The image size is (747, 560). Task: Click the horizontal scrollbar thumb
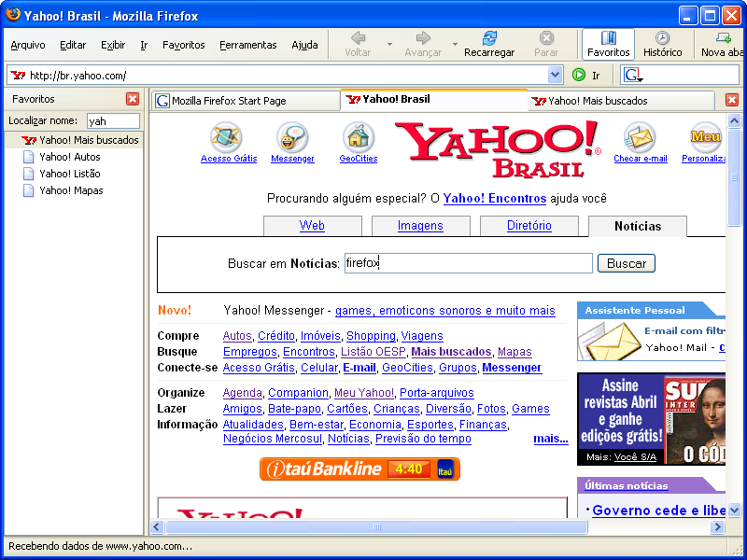tap(376, 526)
